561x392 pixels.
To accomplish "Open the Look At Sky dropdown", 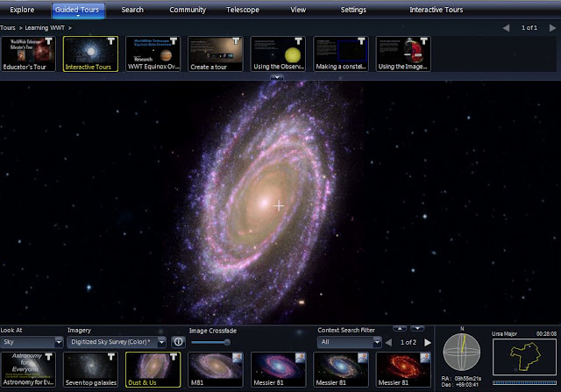I will [32, 342].
